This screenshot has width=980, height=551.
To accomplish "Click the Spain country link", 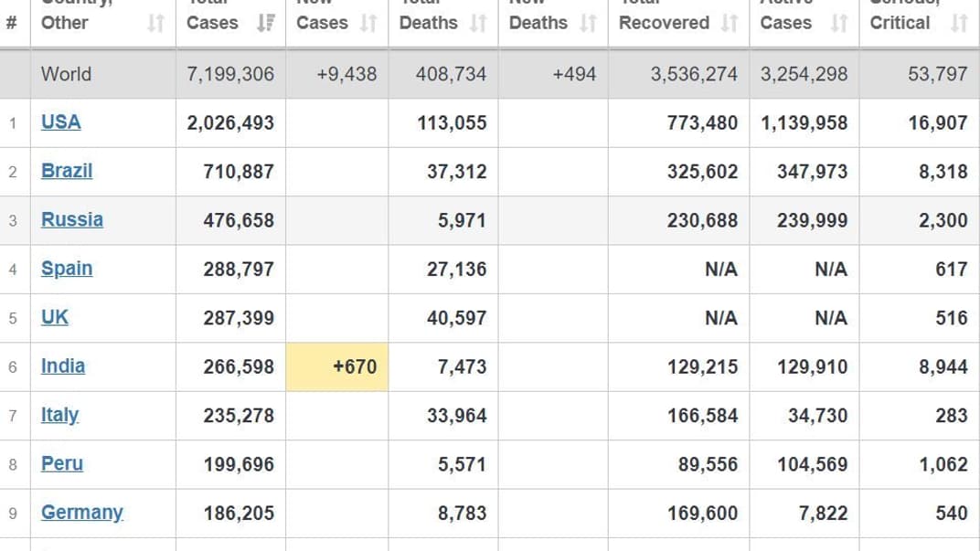I will 67,269.
